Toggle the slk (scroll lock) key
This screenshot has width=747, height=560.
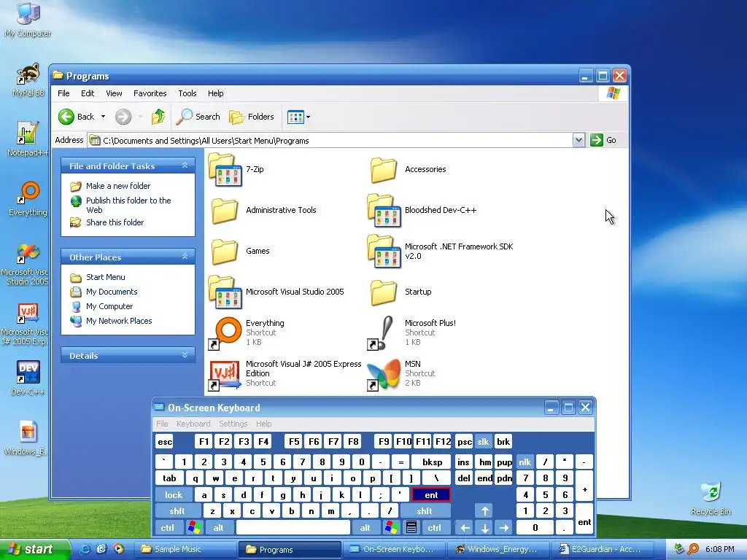[x=483, y=441]
